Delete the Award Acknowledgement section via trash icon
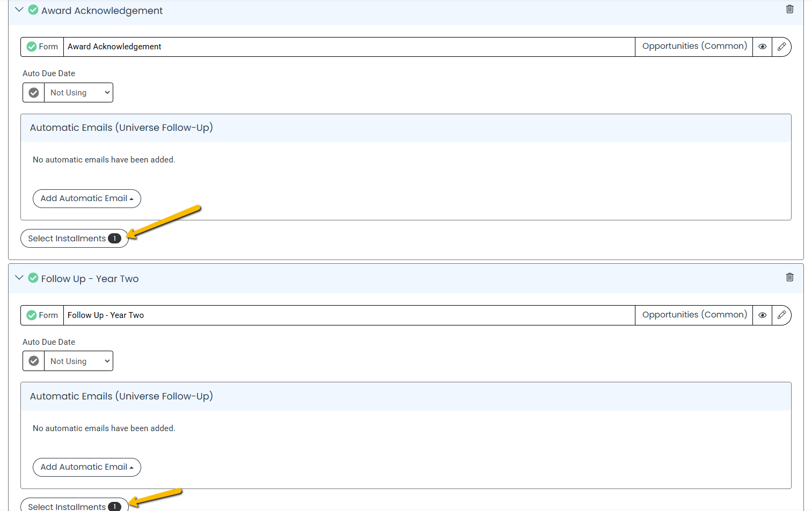Screen dimensions: 812x511 point(789,9)
